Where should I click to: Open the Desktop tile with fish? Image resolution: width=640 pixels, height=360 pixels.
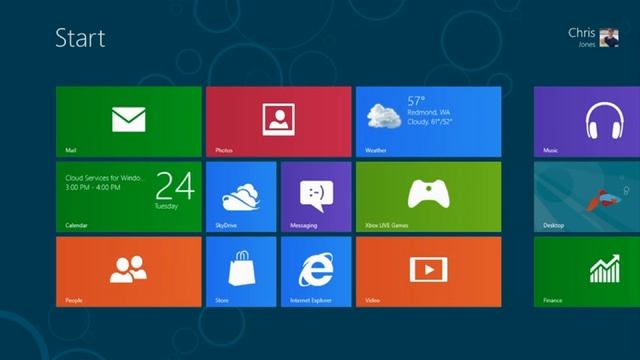(x=587, y=197)
